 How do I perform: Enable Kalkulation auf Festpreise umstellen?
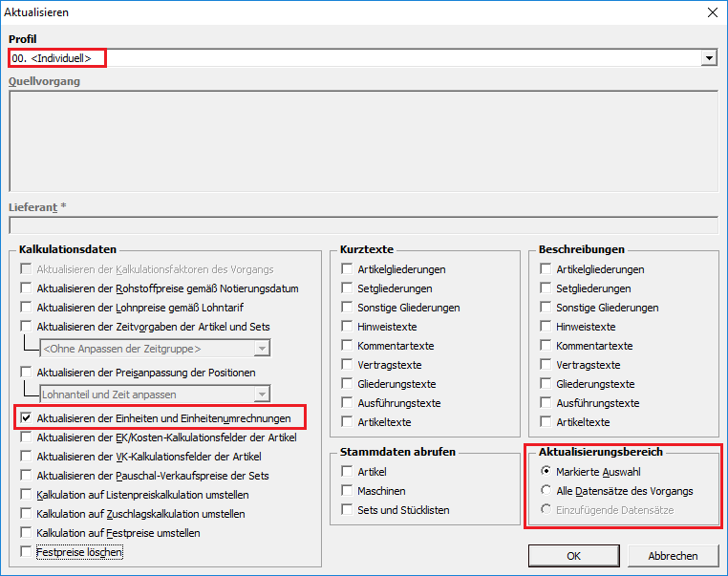point(27,533)
